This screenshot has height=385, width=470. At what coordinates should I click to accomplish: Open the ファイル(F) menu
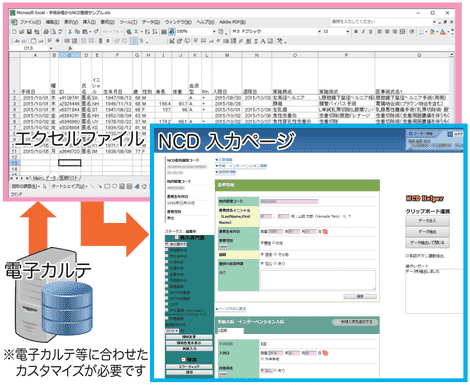point(30,22)
